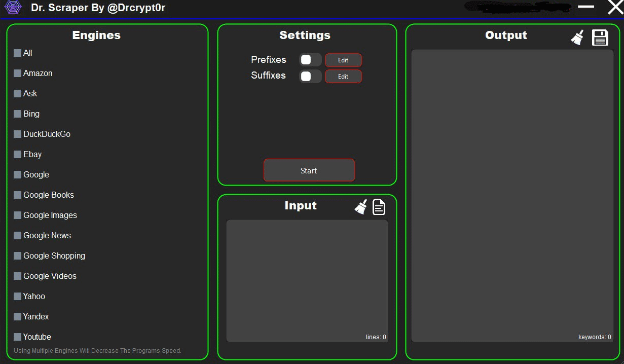
Task: Check the Google Images engine
Action: click(16, 215)
